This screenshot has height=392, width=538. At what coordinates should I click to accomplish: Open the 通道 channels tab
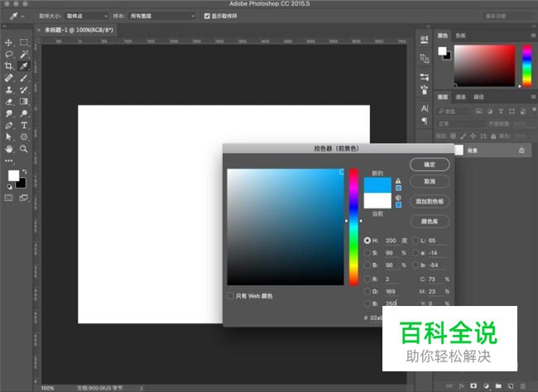[x=461, y=97]
